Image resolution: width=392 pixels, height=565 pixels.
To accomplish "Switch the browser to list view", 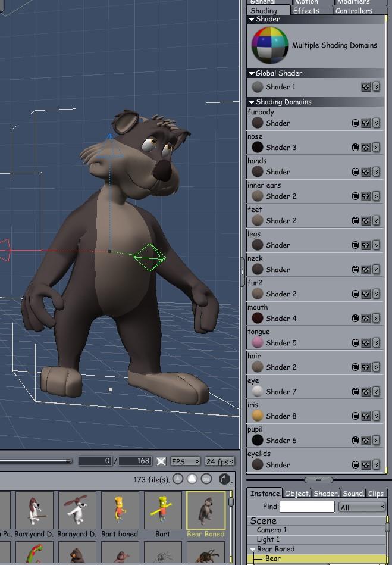I will tap(206, 479).
